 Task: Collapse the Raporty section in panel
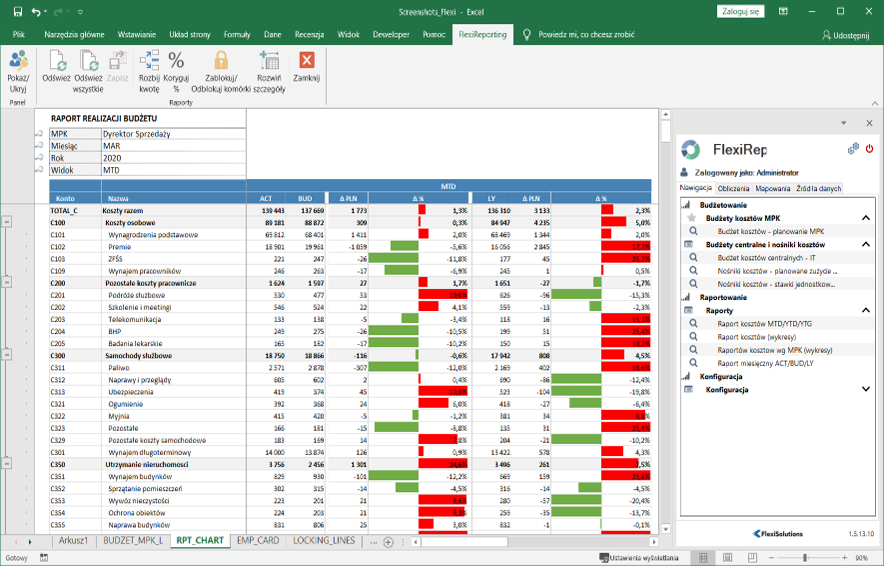tap(866, 311)
